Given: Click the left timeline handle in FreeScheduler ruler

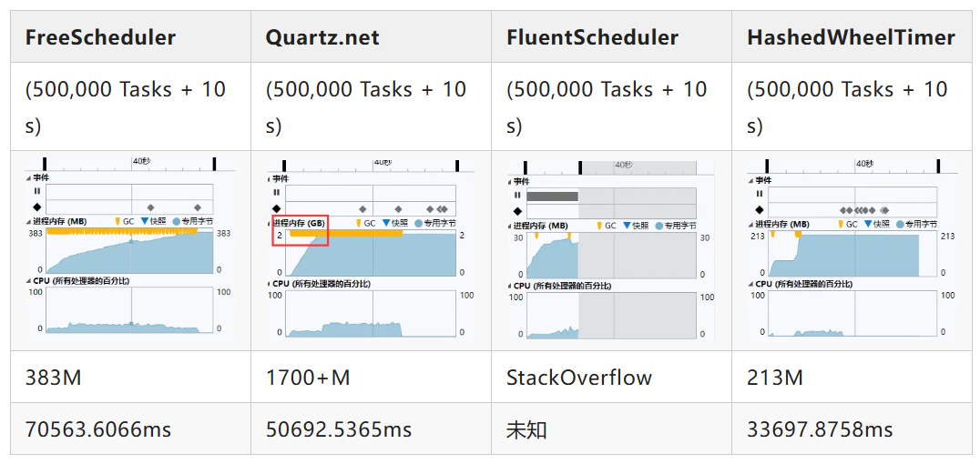Looking at the screenshot, I should 45,164.
